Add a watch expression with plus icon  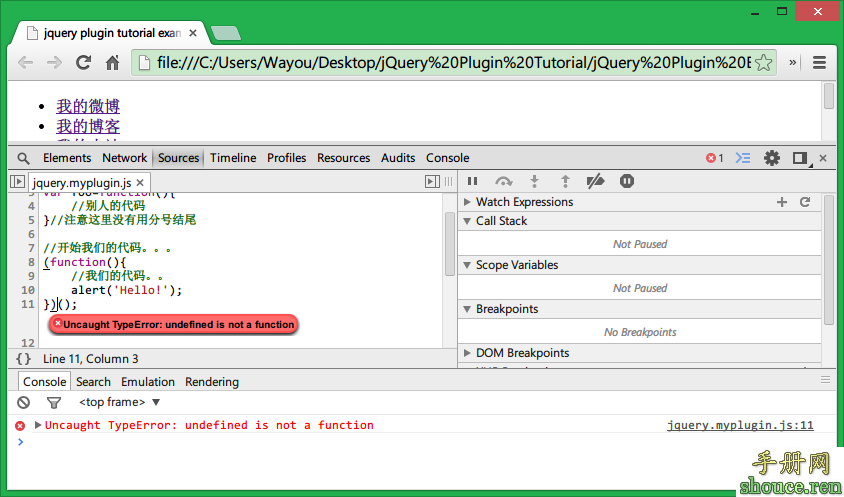coord(782,202)
